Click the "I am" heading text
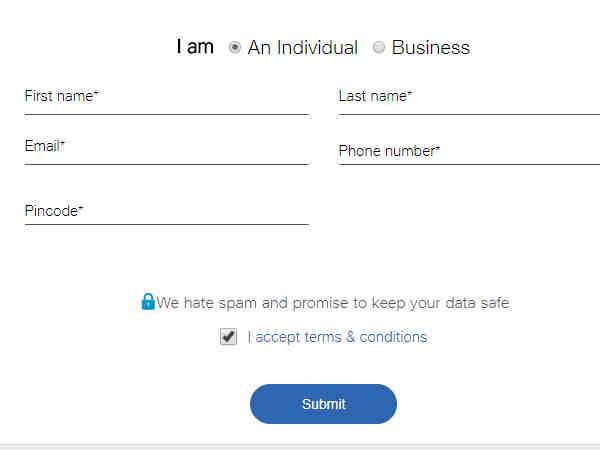 click(x=195, y=46)
